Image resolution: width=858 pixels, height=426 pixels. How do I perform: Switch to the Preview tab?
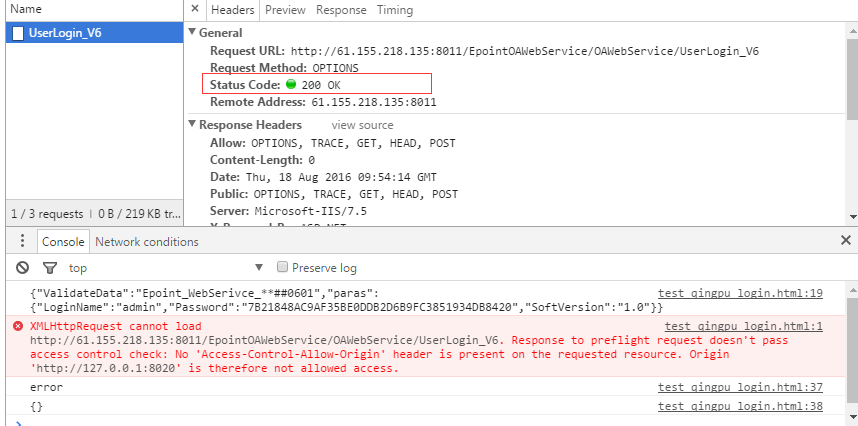pyautogui.click(x=285, y=10)
